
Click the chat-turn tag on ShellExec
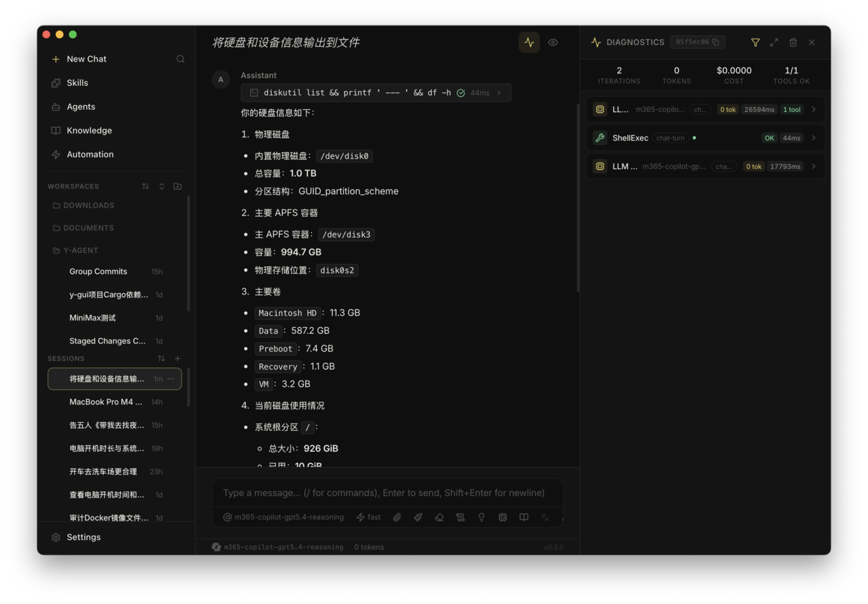670,138
